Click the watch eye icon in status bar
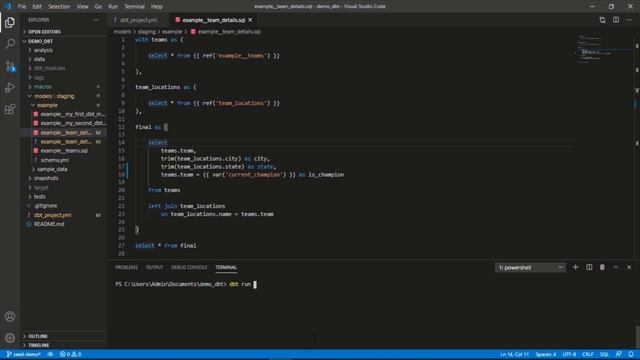640x360 pixels. (x=50, y=354)
